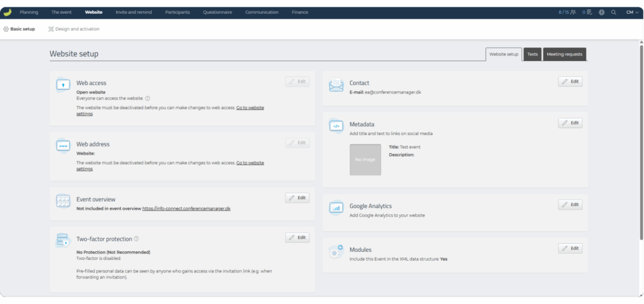
Task: Expand the CM user account menu
Action: click(631, 12)
